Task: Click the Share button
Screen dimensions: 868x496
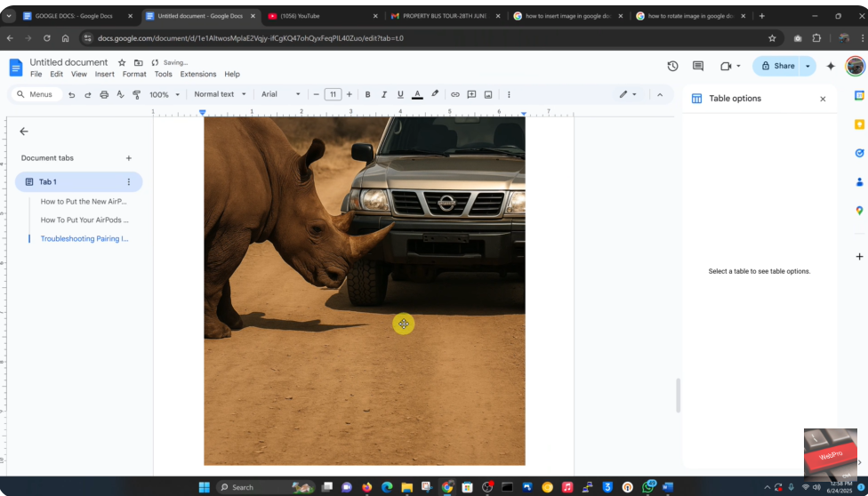Action: 777,66
